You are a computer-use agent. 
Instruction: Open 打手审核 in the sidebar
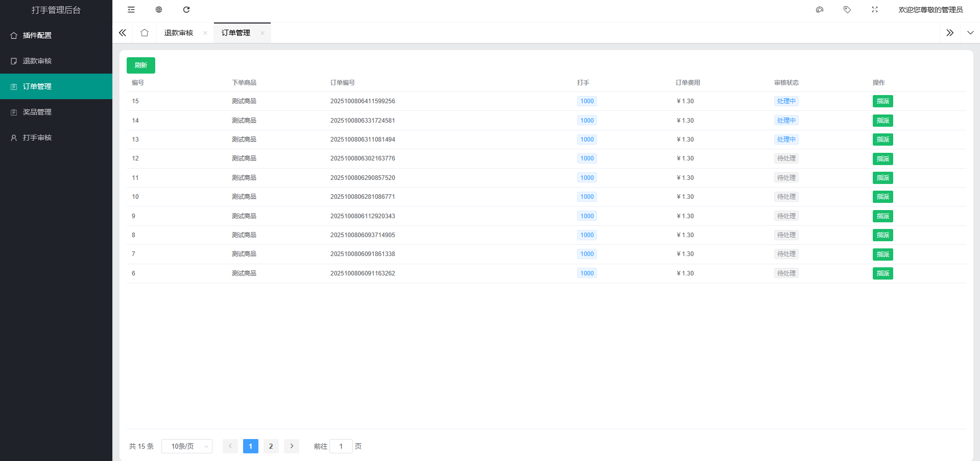pyautogui.click(x=37, y=137)
